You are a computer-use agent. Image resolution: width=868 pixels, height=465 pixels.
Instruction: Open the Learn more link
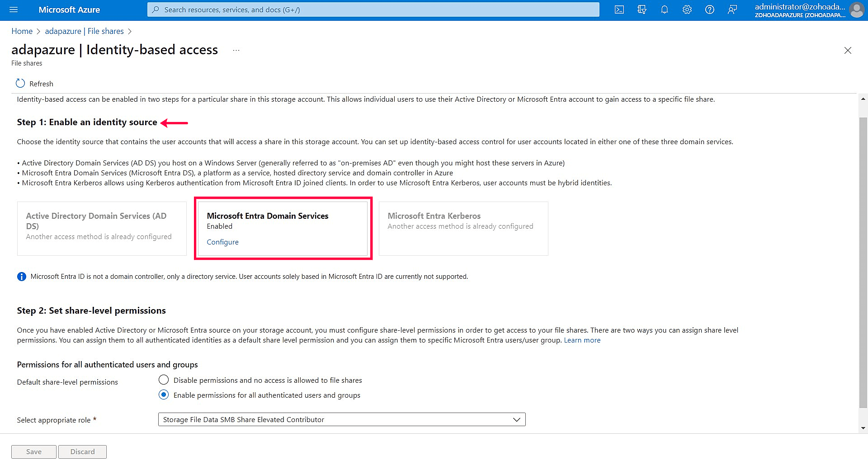coord(582,340)
